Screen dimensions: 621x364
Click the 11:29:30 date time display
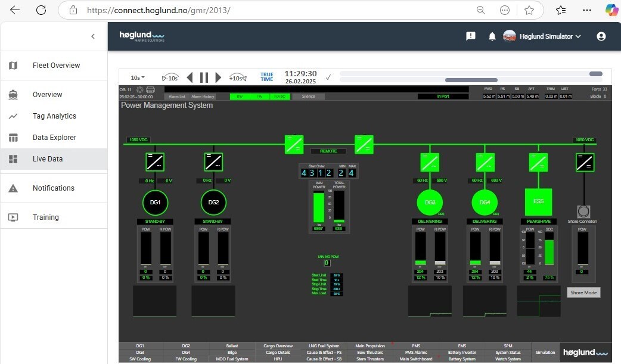300,77
